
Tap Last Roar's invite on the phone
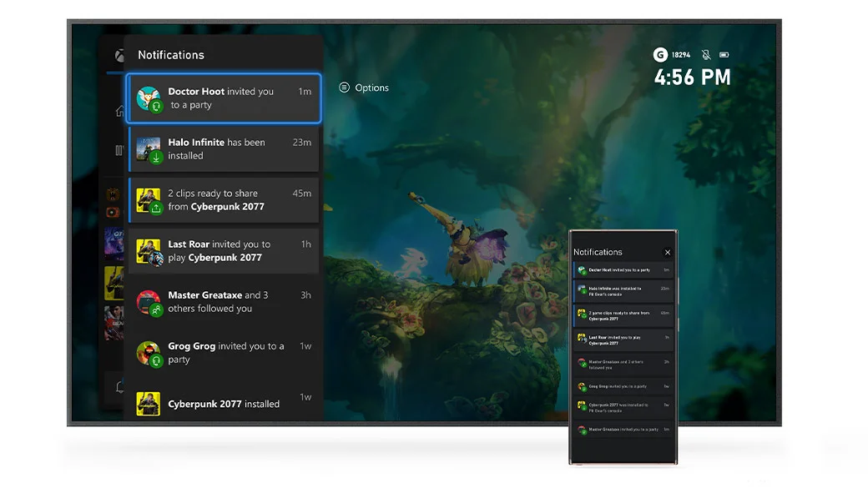[623, 340]
